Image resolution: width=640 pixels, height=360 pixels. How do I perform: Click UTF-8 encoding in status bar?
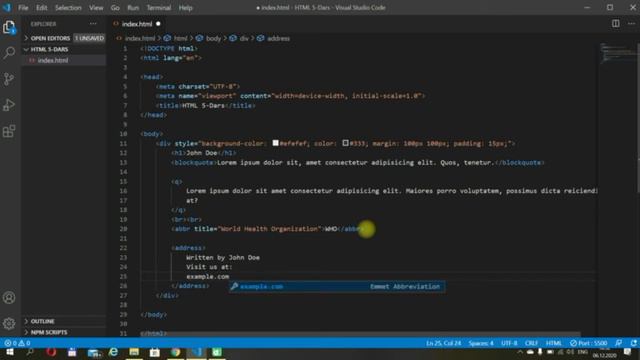[509, 343]
